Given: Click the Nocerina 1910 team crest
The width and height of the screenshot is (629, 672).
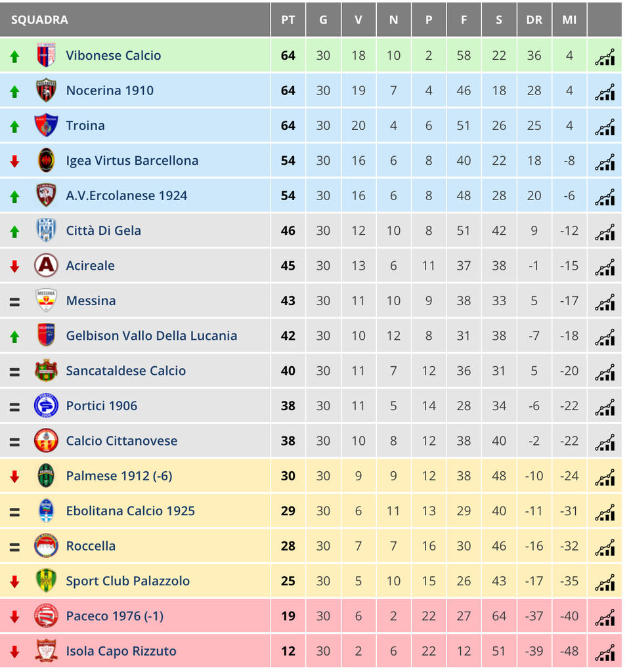Looking at the screenshot, I should tap(46, 91).
